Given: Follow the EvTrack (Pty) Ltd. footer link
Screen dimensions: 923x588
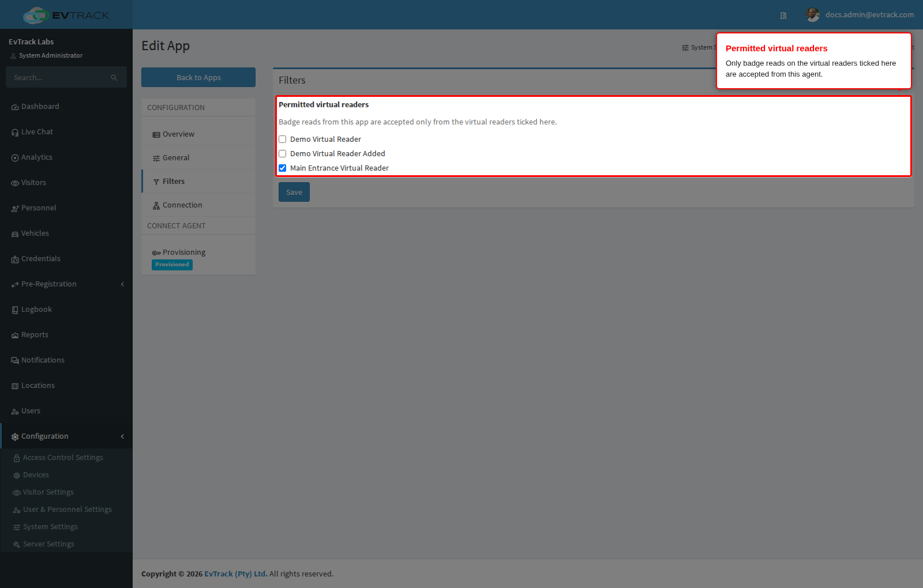Looking at the screenshot, I should tap(236, 574).
